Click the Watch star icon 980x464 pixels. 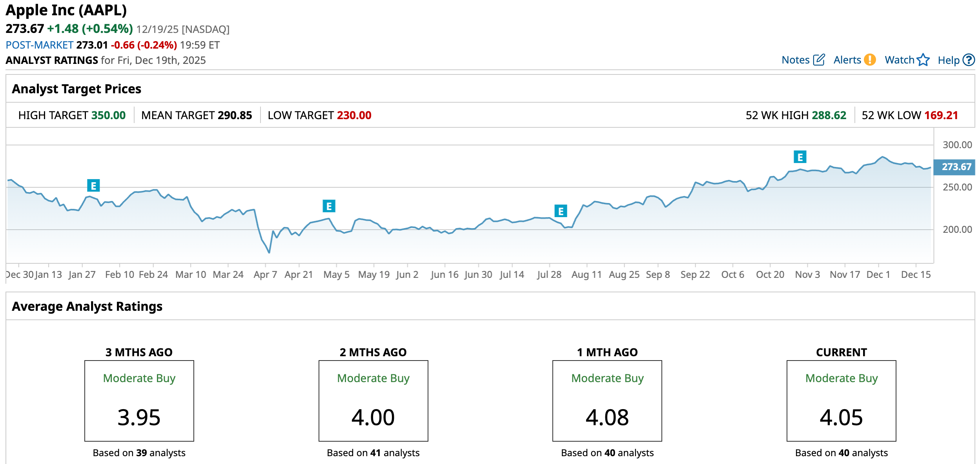coord(924,60)
